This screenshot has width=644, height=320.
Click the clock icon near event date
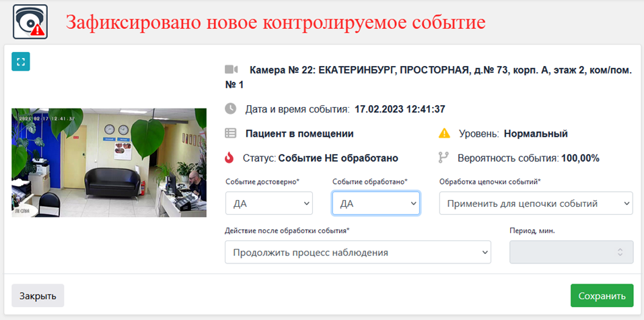pyautogui.click(x=231, y=109)
